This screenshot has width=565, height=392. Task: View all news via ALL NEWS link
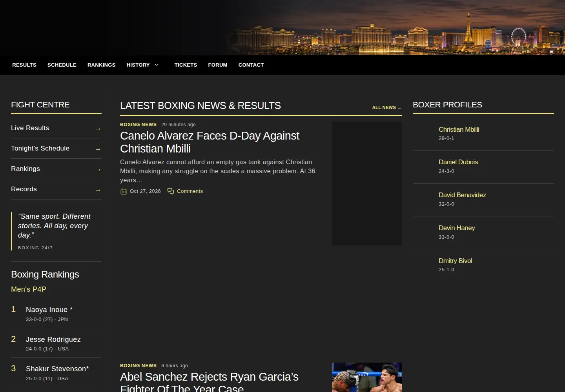386,107
